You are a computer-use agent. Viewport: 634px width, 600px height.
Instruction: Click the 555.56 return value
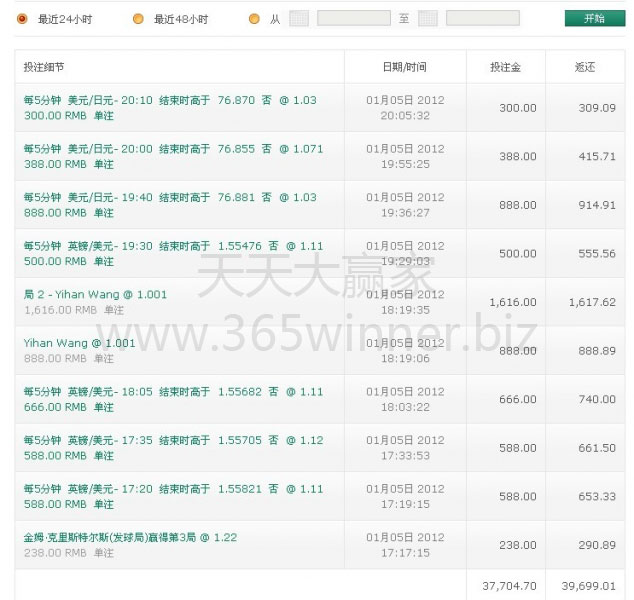(597, 254)
